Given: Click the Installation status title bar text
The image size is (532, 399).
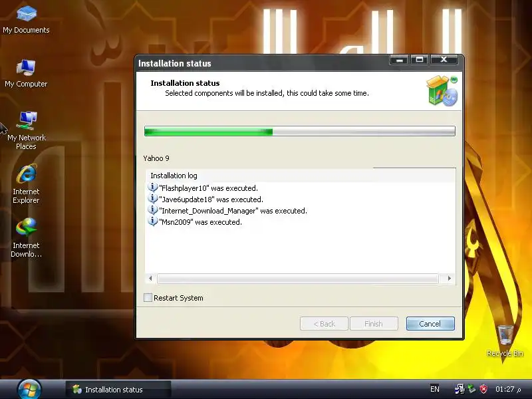Looking at the screenshot, I should tap(174, 63).
